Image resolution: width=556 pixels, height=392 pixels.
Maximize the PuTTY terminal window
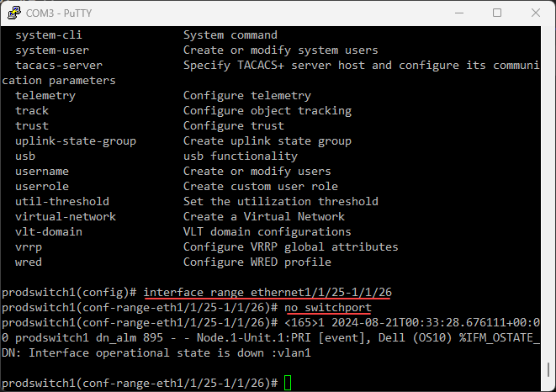point(496,13)
